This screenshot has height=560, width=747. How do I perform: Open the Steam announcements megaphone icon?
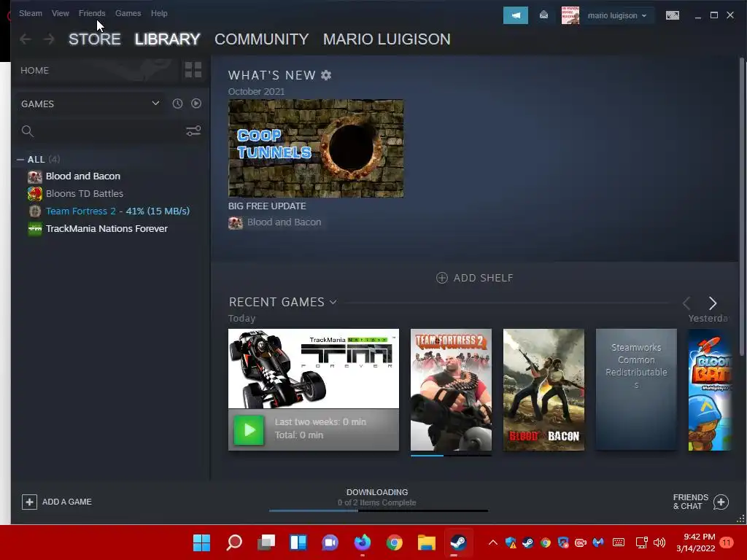[516, 15]
